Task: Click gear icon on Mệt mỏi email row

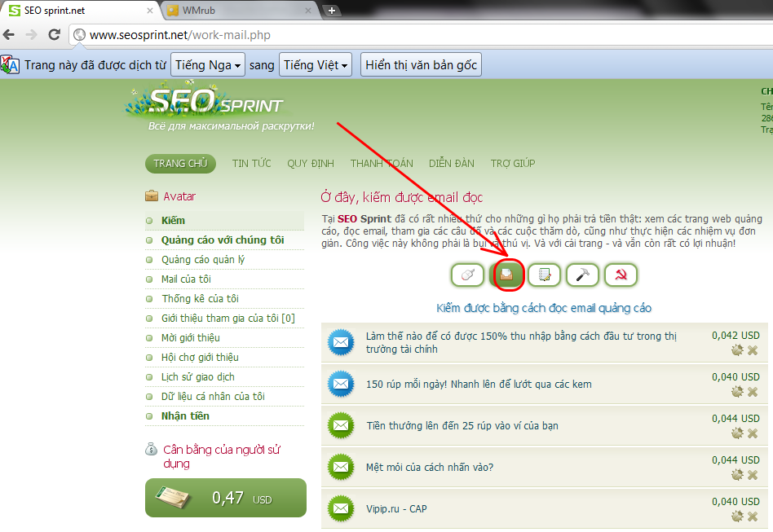Action: 737,475
